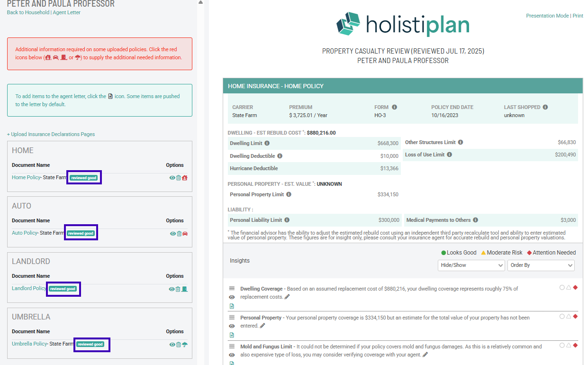588x365 pixels.
Task: Click info icon next to Dwelling Limit
Action: (267, 143)
